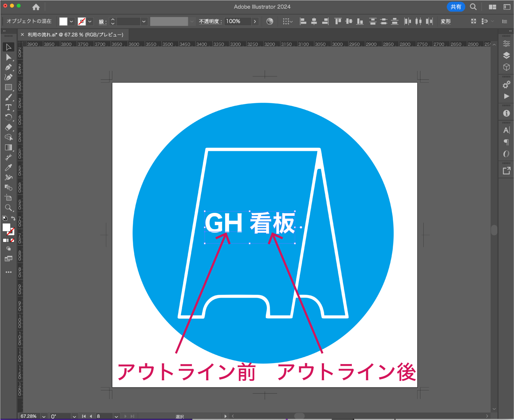The height and width of the screenshot is (420, 514).
Task: Activate the Zoom tool
Action: 8,207
